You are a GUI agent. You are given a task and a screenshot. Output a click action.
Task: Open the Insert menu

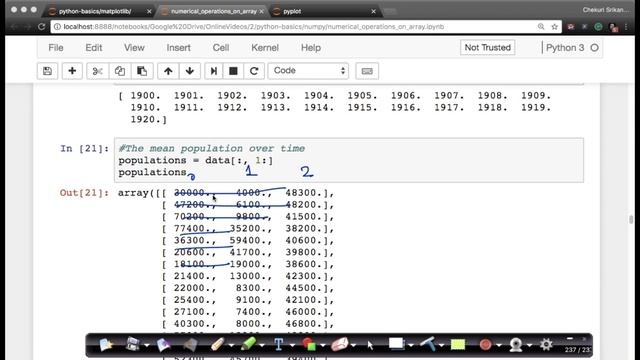pos(178,48)
